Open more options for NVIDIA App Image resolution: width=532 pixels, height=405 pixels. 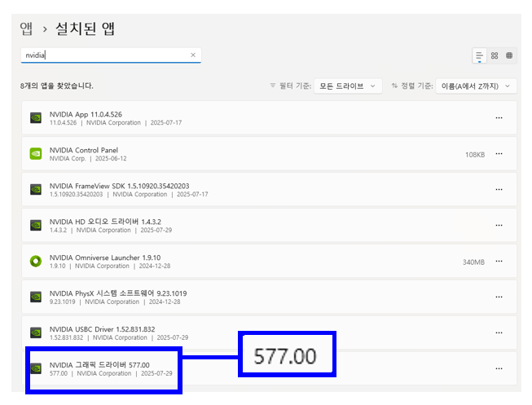tap(499, 117)
